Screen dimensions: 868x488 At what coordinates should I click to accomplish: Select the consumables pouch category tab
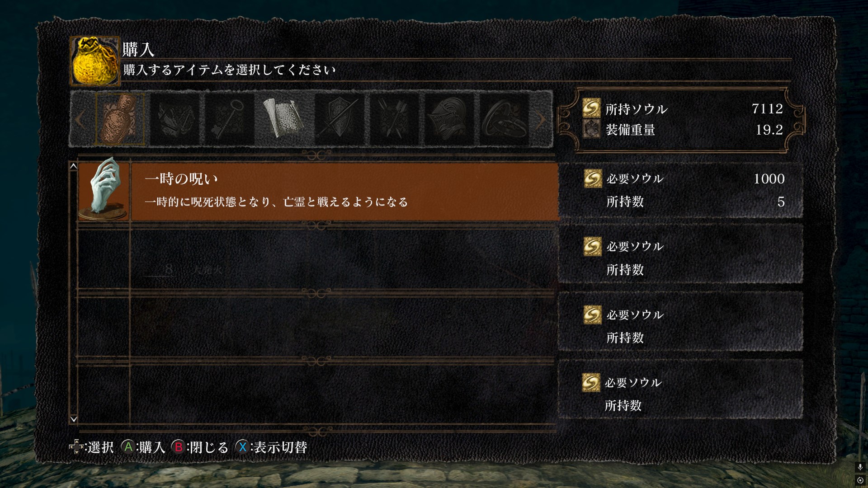[120, 119]
